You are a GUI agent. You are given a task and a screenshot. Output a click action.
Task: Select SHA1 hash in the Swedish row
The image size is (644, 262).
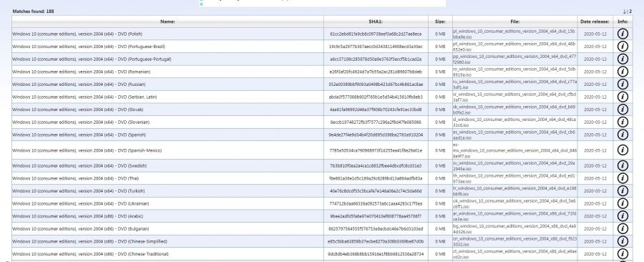(376, 165)
